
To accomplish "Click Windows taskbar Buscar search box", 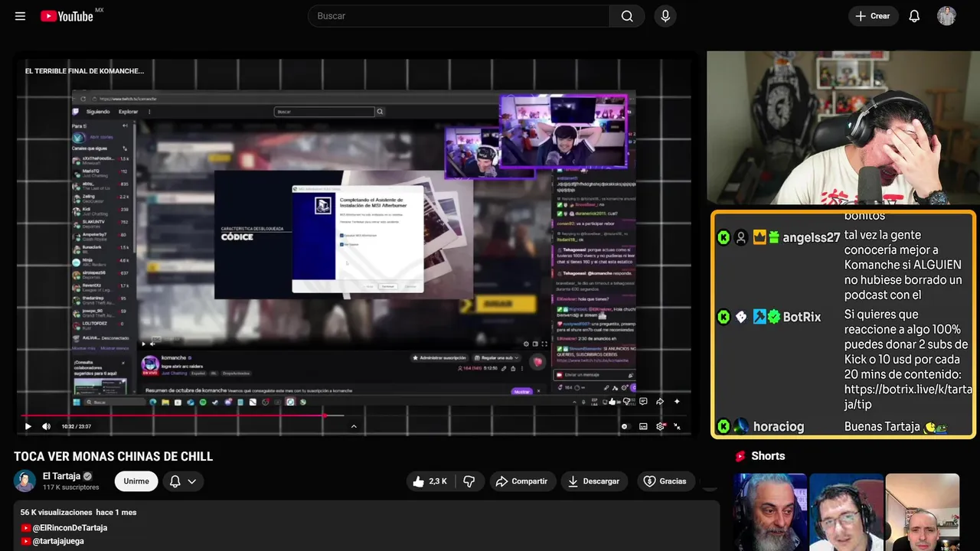I will click(x=113, y=402).
